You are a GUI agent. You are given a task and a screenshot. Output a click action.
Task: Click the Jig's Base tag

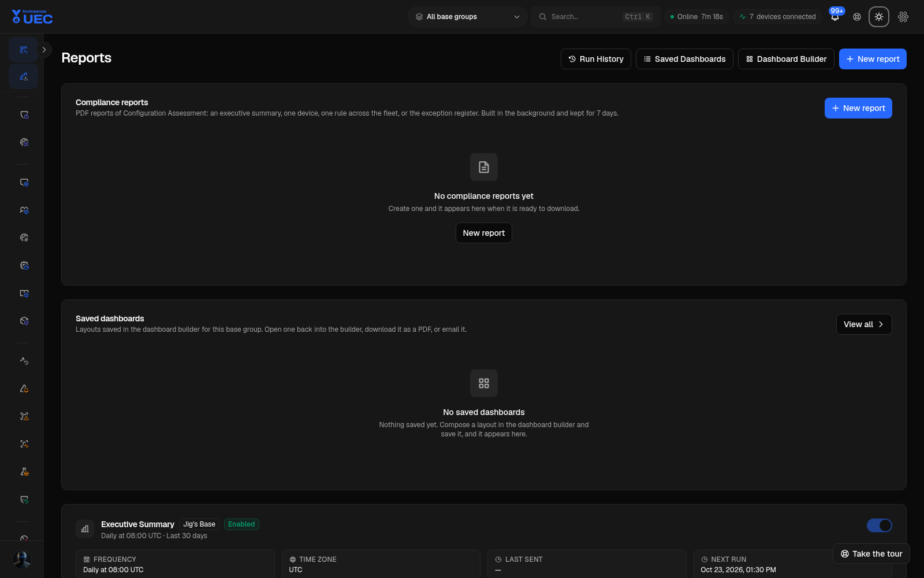199,524
